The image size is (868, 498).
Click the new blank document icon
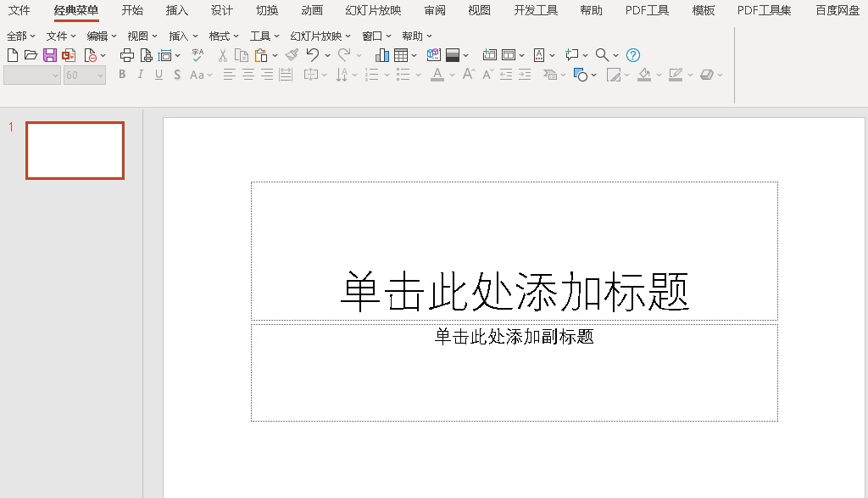(13, 55)
